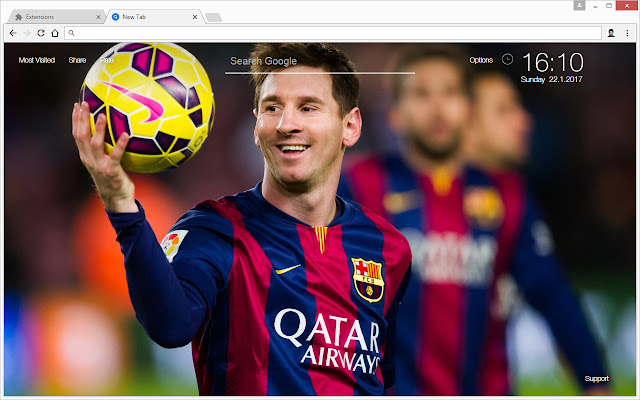Open the Most Visited list
Image resolution: width=640 pixels, height=400 pixels.
[x=37, y=60]
